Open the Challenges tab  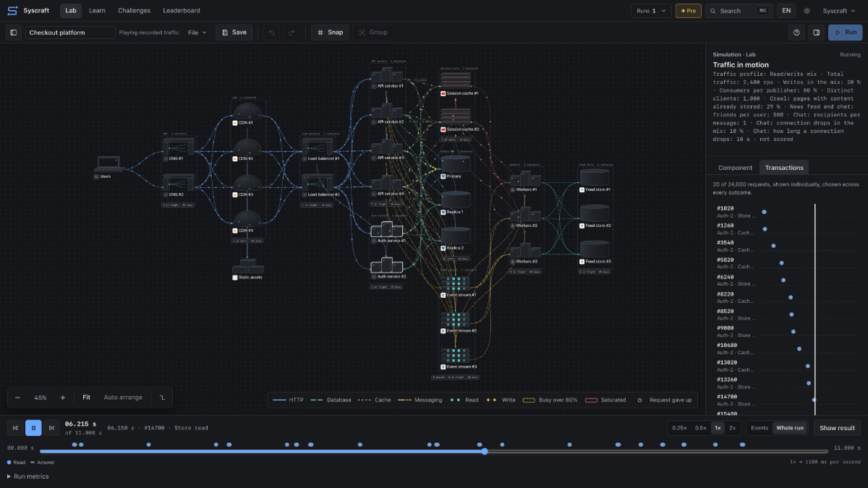coord(134,11)
